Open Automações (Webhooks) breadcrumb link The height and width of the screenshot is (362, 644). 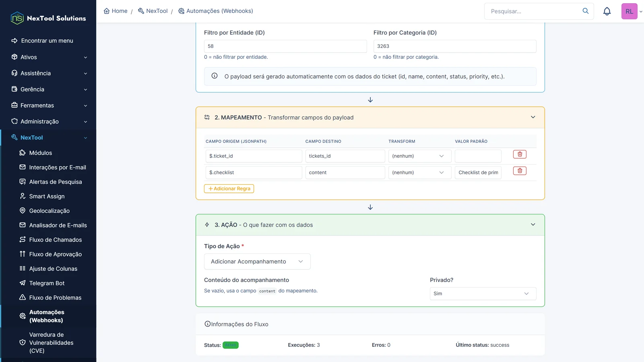pyautogui.click(x=216, y=11)
